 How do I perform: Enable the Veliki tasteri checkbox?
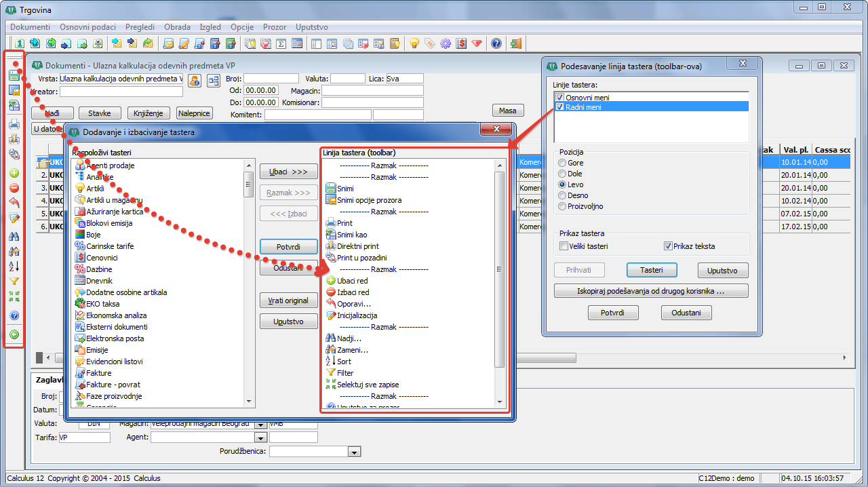tap(564, 246)
